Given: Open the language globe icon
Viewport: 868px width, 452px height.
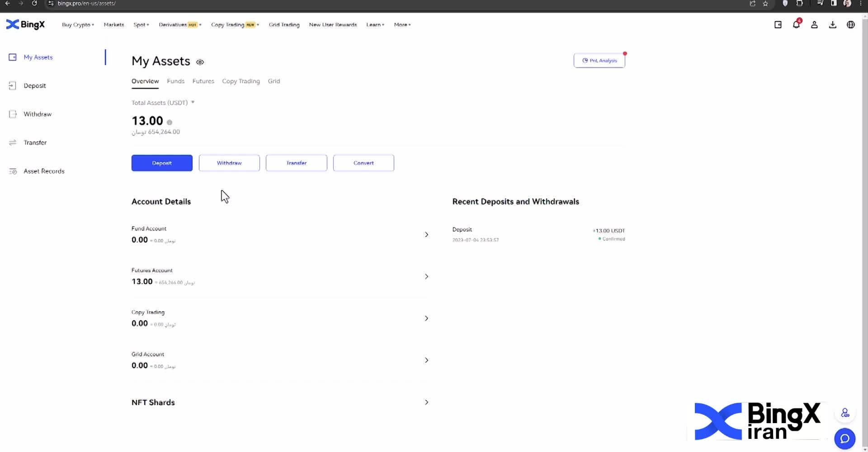Looking at the screenshot, I should pos(850,25).
